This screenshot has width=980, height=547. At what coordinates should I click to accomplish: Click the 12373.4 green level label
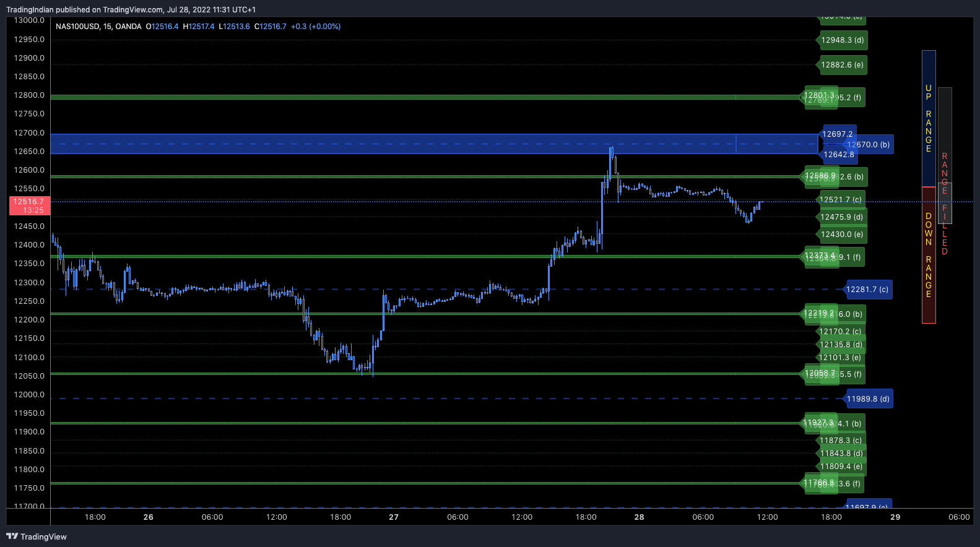tap(820, 256)
